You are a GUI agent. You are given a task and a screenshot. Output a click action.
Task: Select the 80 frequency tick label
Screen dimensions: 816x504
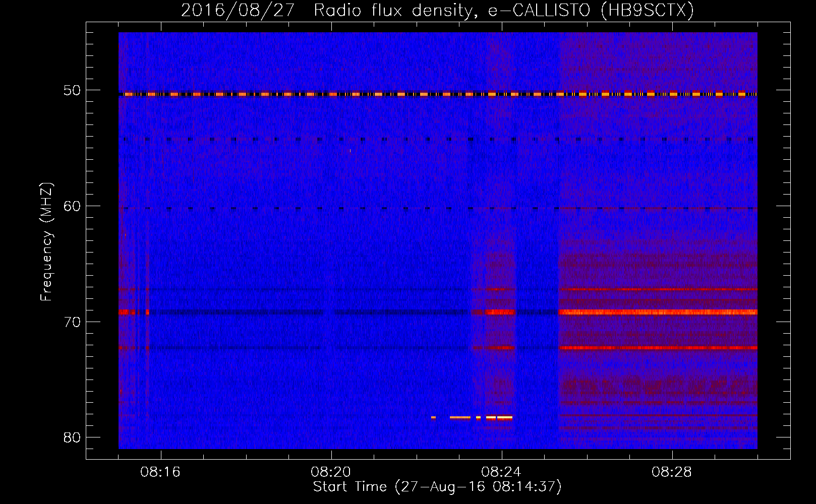[72, 437]
